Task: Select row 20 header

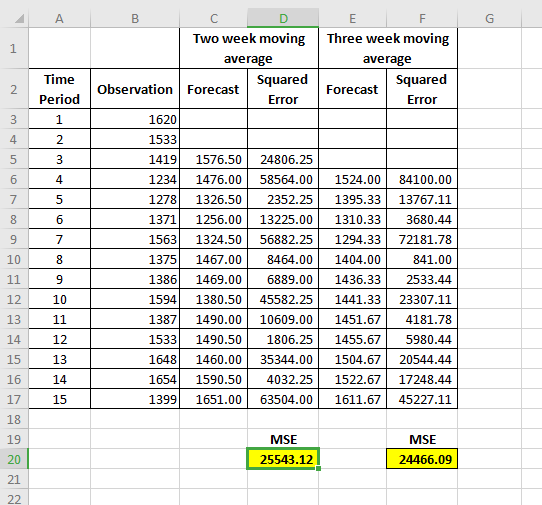Action: [14, 459]
